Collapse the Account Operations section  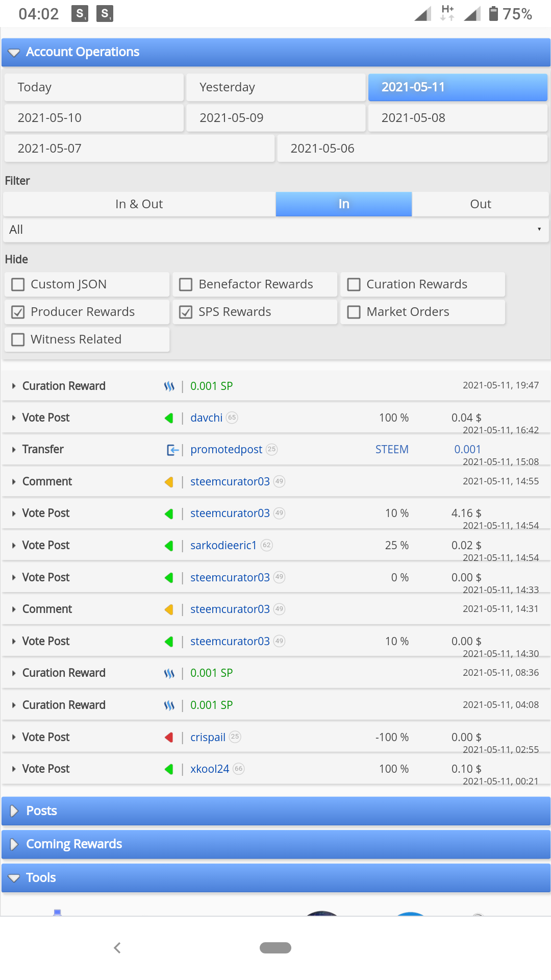[x=275, y=52]
